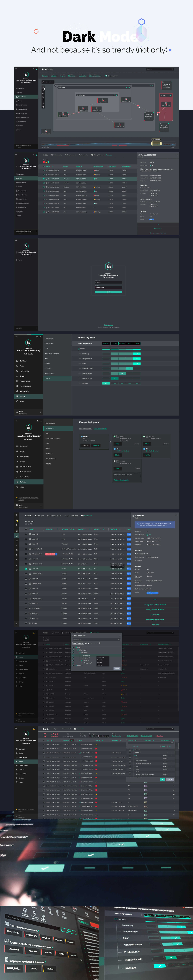Screen dimensions: 193x980
Task: Click Add monitoring point link
Action: tap(122, 480)
